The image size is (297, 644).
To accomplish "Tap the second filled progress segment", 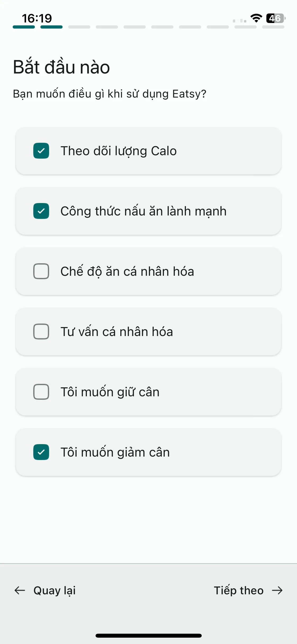I will (51, 27).
